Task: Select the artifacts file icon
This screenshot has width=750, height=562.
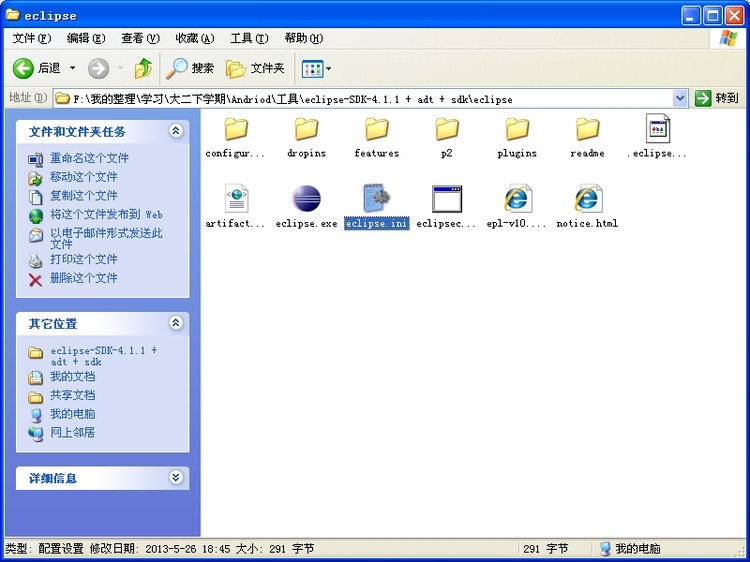Action: click(x=236, y=200)
